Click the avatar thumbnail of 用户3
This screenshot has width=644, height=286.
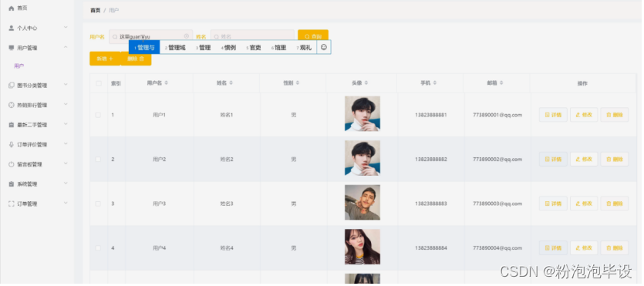(362, 202)
